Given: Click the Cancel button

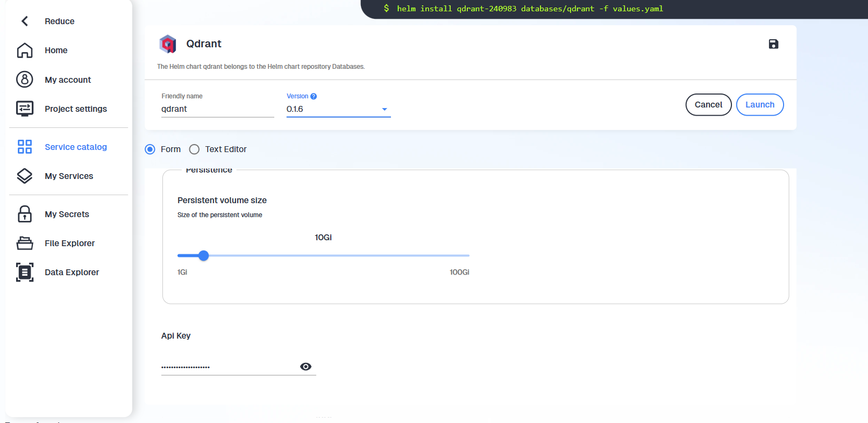Looking at the screenshot, I should pyautogui.click(x=708, y=105).
